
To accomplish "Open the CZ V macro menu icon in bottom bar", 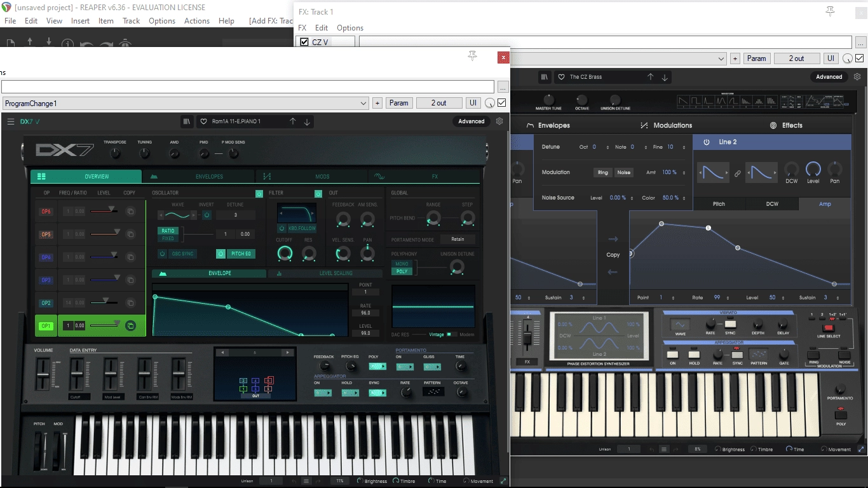I will click(x=664, y=449).
